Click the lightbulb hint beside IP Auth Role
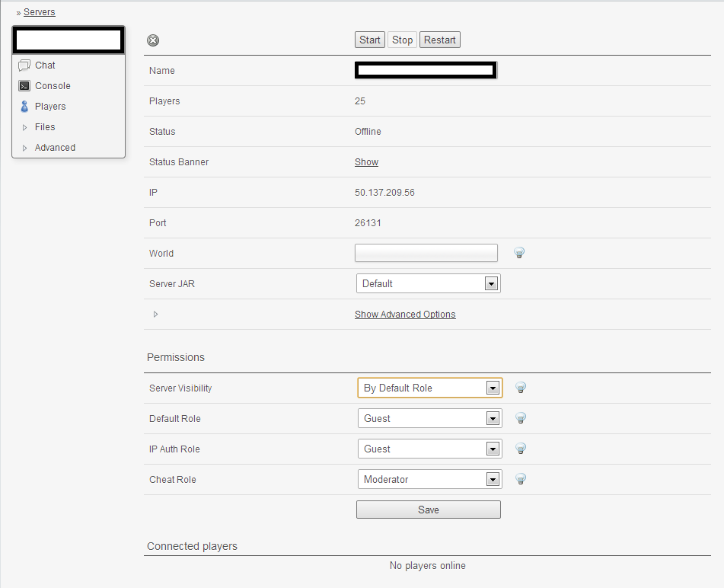724x588 pixels. tap(521, 449)
